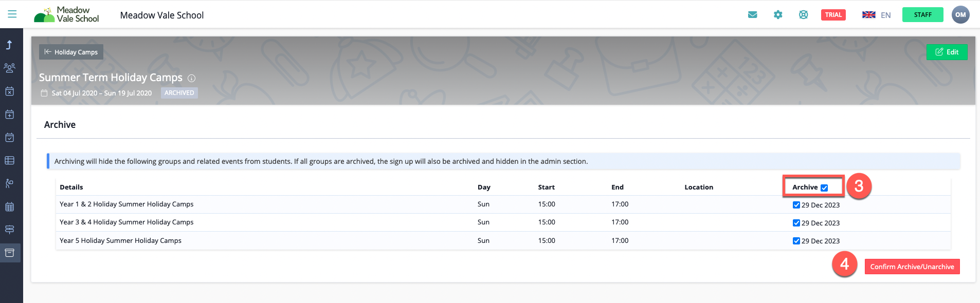
Task: Uncheck archive for Year 5 Holiday camp
Action: pyautogui.click(x=796, y=241)
